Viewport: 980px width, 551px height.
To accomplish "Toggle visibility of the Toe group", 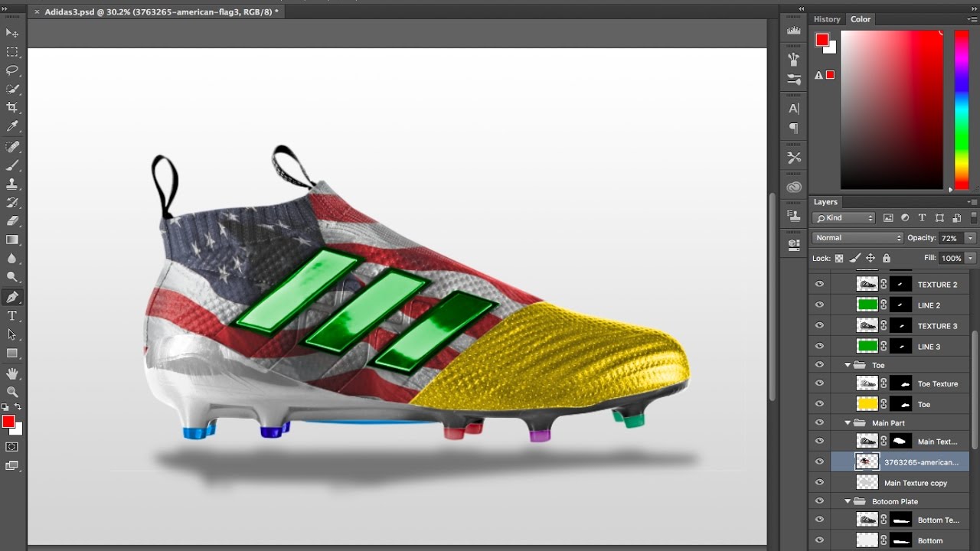I will click(x=819, y=365).
